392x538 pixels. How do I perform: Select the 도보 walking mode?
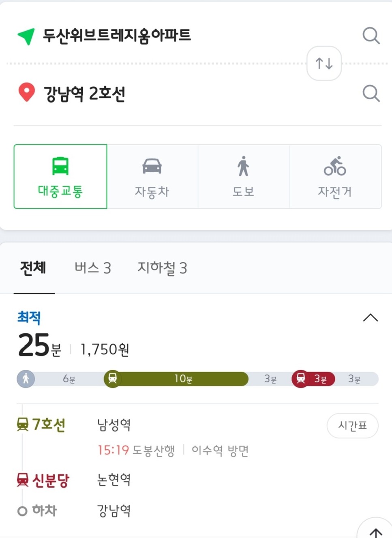243,177
